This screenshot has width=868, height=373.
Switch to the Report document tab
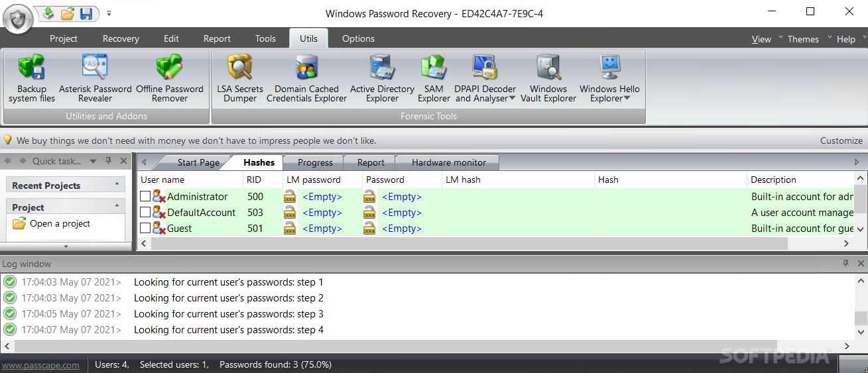tap(371, 162)
